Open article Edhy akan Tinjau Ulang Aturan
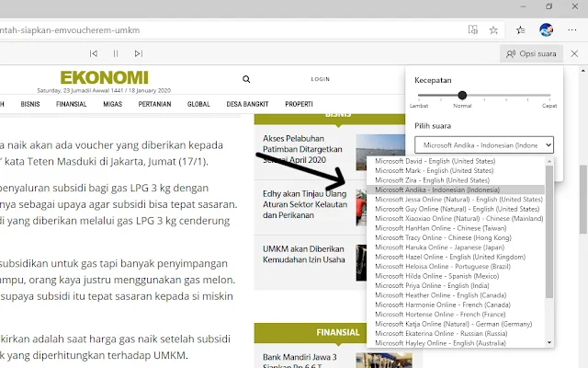 (x=305, y=204)
